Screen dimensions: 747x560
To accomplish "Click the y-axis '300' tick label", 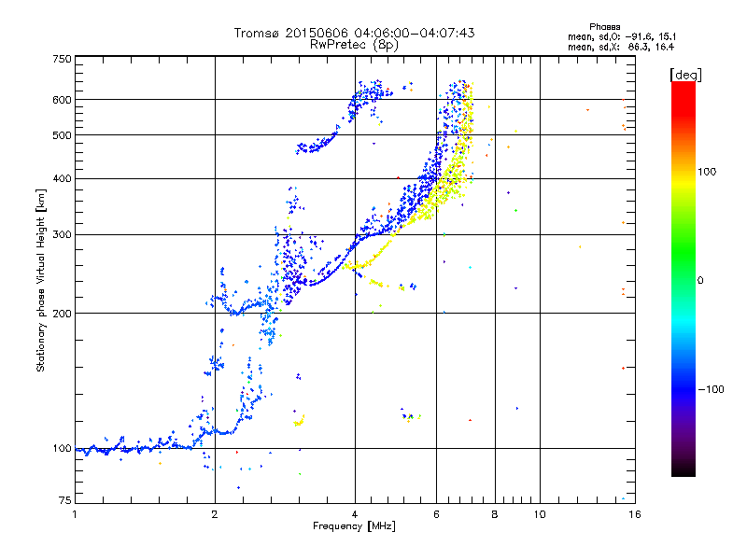I will pos(62,235).
